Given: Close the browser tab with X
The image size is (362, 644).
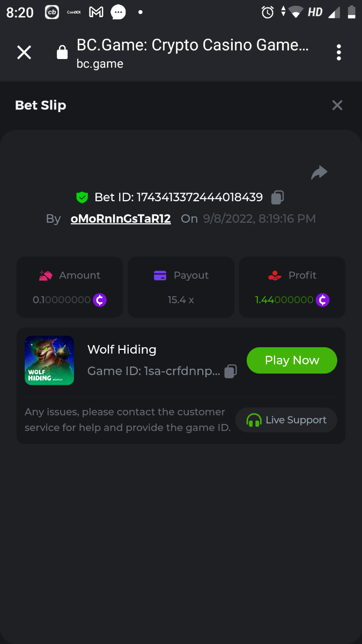Looking at the screenshot, I should pos(24,53).
